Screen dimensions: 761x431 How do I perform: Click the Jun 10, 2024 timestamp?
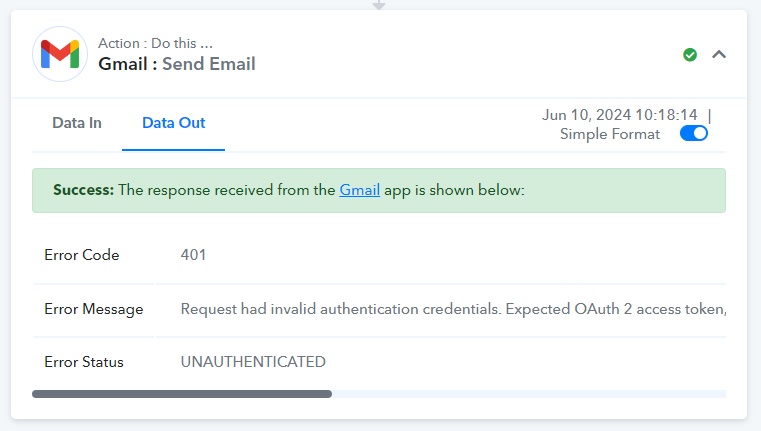(619, 115)
